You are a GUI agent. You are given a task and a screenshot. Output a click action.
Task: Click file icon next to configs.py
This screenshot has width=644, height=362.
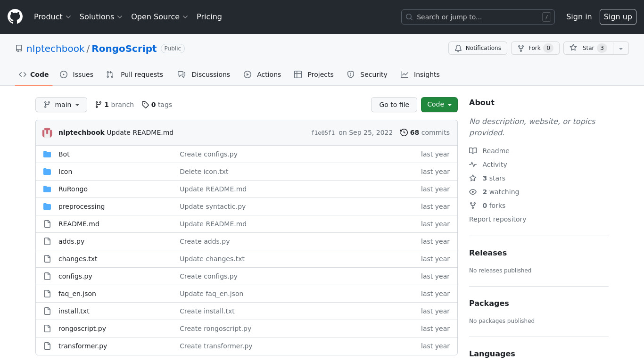coord(47,276)
